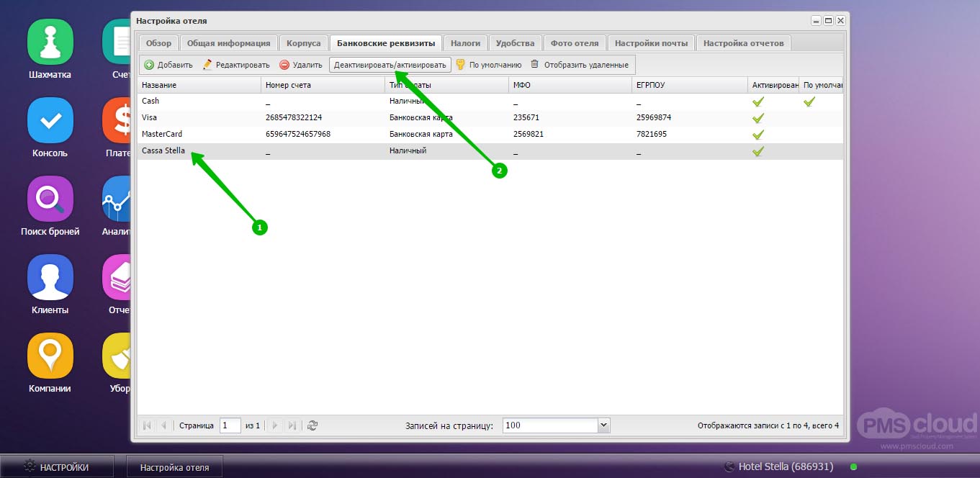Switch to the Обзор tab
Viewport: 980px width, 478px height.
(158, 43)
